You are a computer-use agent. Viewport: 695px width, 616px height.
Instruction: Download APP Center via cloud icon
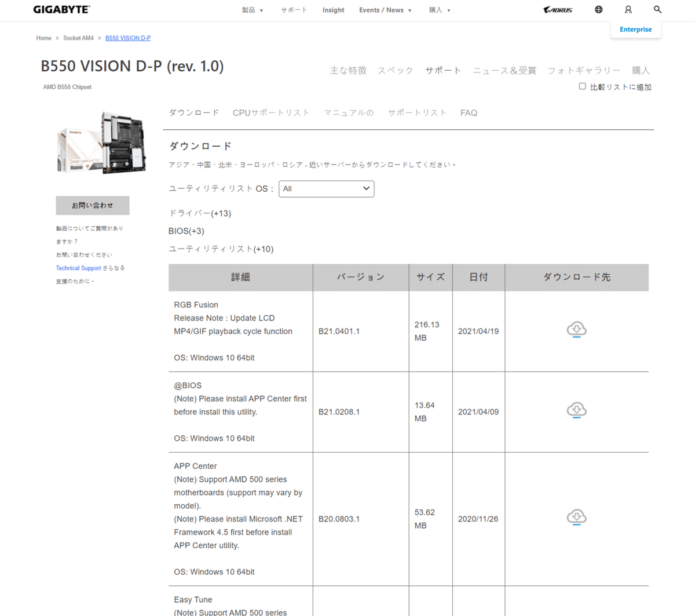point(576,517)
